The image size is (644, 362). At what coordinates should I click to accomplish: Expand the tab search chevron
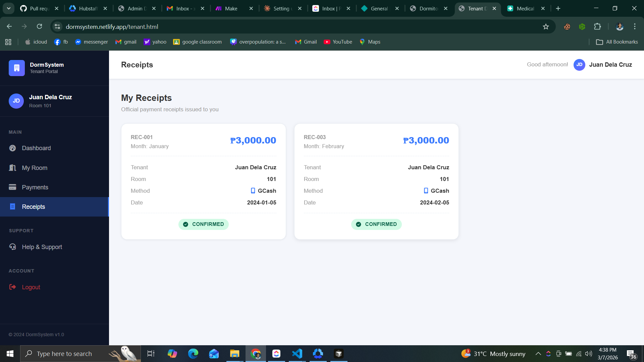(x=8, y=8)
